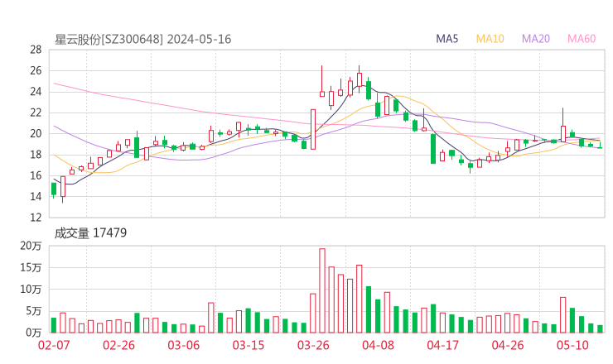Pick the 04-08 date on the timeline
The width and height of the screenshot is (613, 364).
point(378,346)
